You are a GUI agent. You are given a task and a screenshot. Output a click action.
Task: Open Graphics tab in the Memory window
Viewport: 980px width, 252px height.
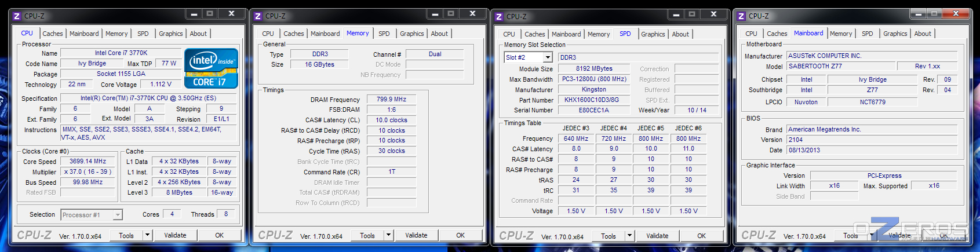[412, 34]
